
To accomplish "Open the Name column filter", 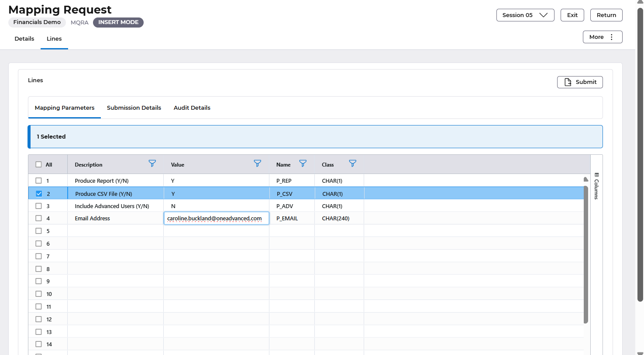I will pos(303,164).
